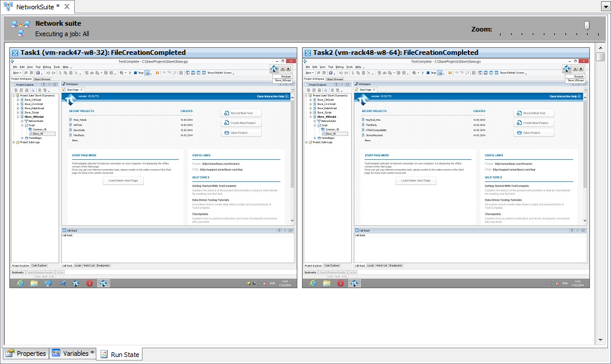In Task1 screen, open SlaveSuite recent project
The width and height of the screenshot is (611, 364).
point(79,130)
